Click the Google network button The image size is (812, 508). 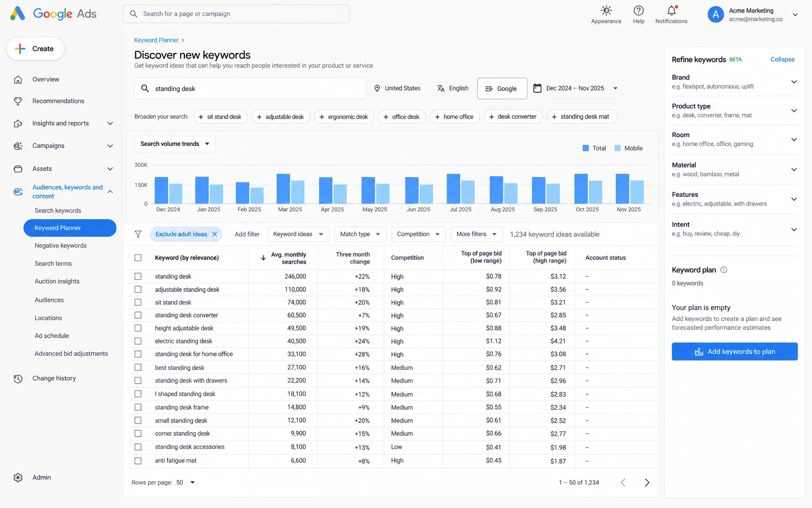click(502, 89)
